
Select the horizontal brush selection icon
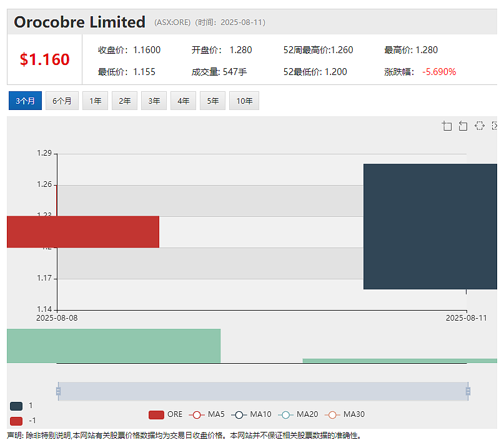click(x=479, y=126)
